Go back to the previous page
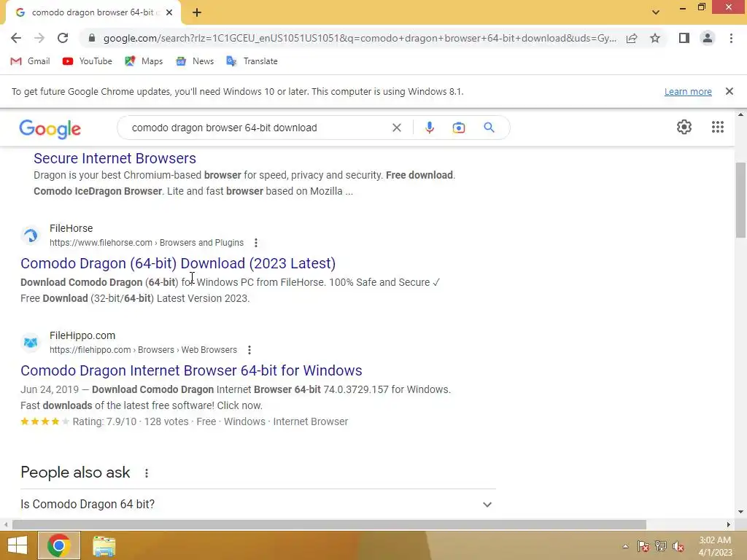This screenshot has height=560, width=747. point(16,38)
